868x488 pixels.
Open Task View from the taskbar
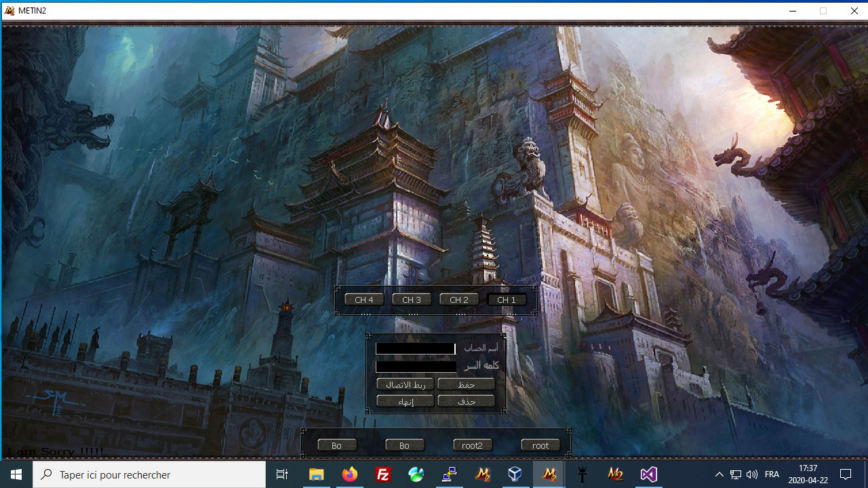point(282,474)
